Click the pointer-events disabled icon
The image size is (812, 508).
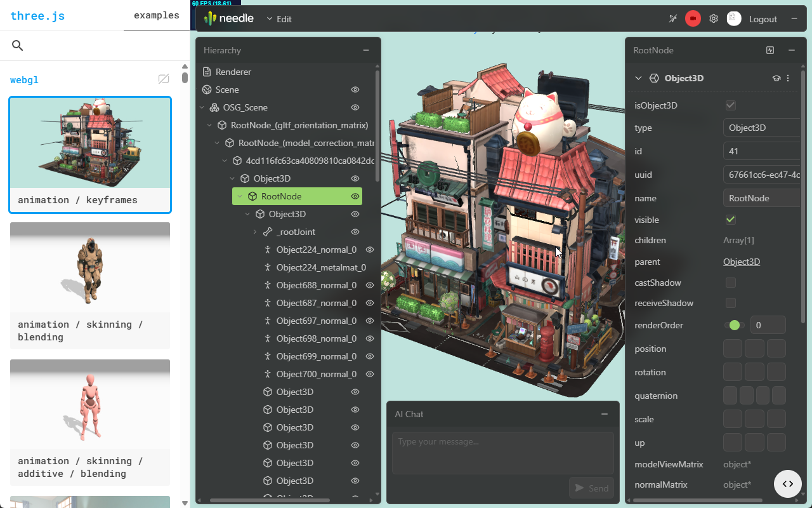point(672,18)
